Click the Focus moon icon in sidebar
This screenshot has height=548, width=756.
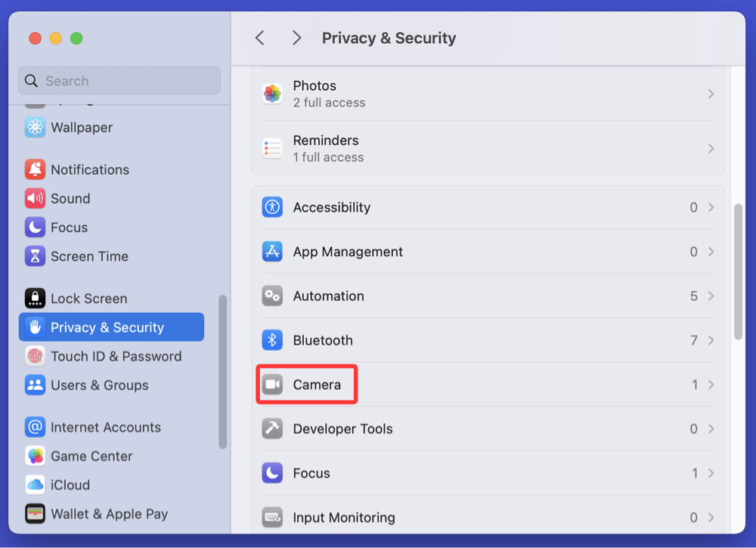pyautogui.click(x=35, y=228)
